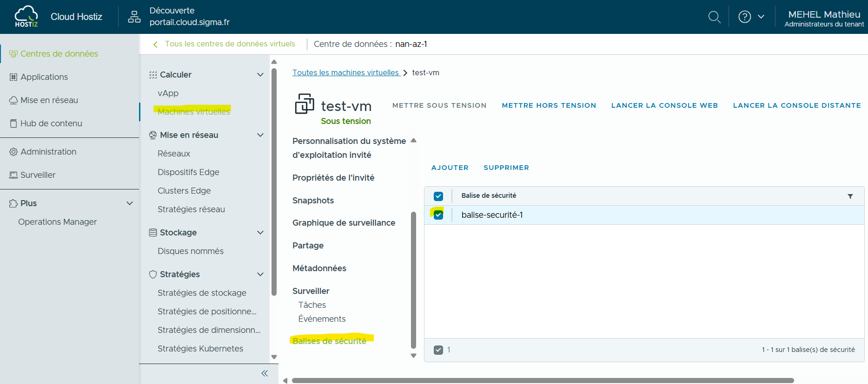The image size is (868, 384).
Task: Collapse the side panel with double chevron
Action: (265, 373)
